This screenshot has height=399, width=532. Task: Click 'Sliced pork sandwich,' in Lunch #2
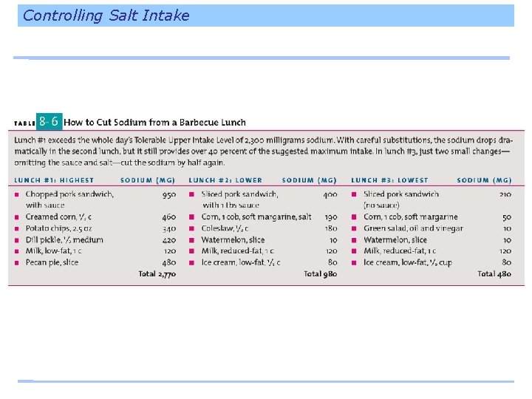coord(239,194)
